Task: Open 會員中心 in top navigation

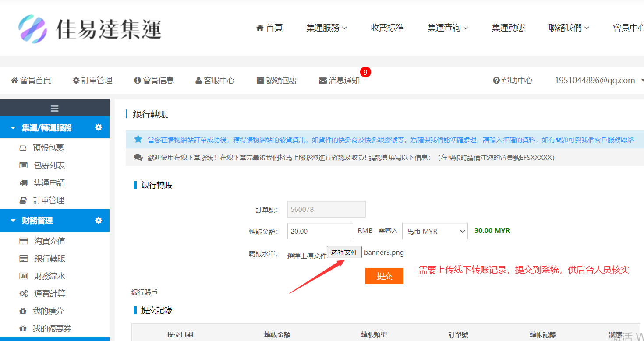Action: coord(628,28)
